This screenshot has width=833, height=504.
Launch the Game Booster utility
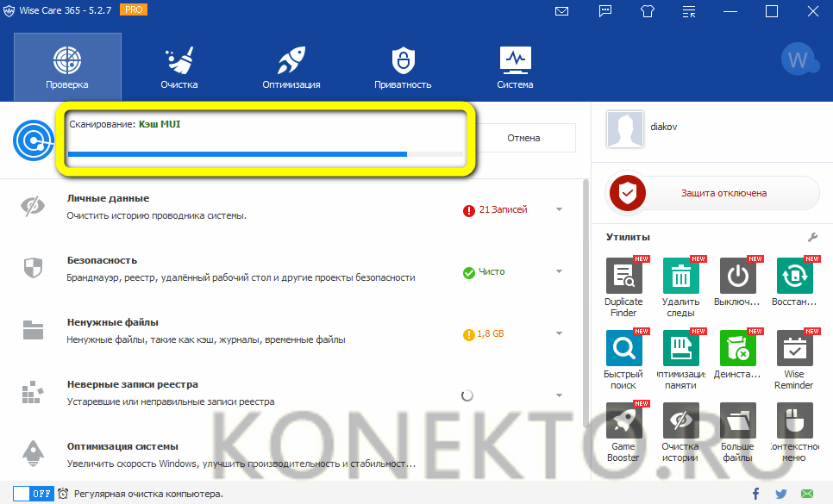pos(623,421)
